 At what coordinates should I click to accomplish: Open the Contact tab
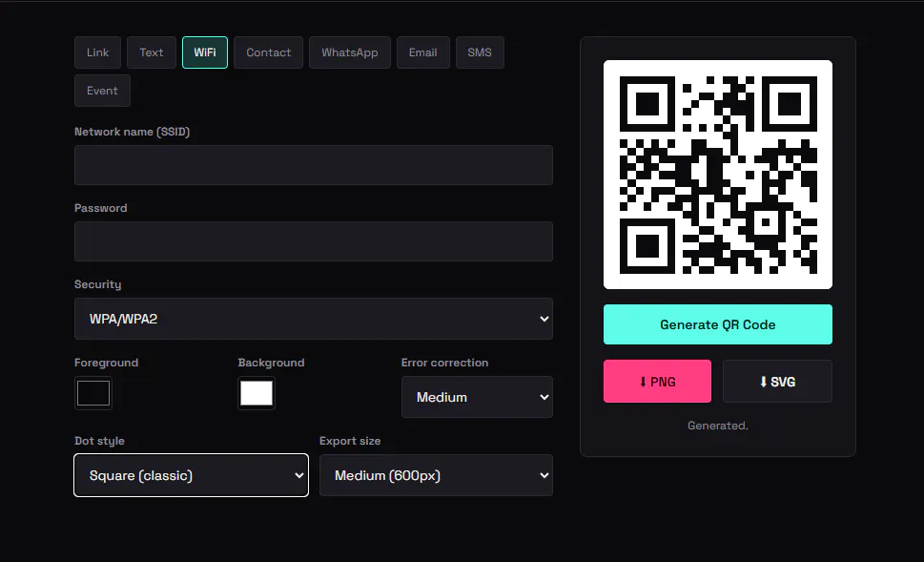click(x=269, y=52)
